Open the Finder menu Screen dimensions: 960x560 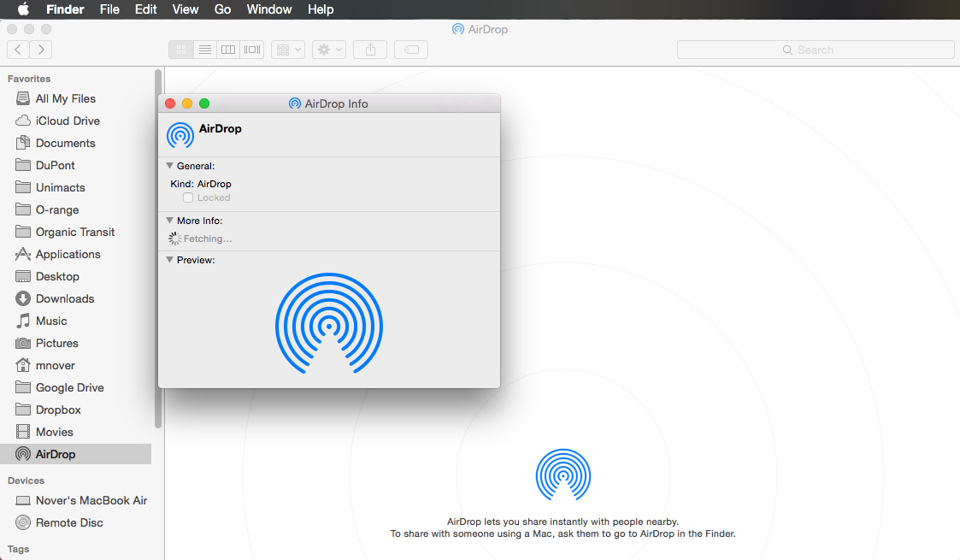(65, 9)
